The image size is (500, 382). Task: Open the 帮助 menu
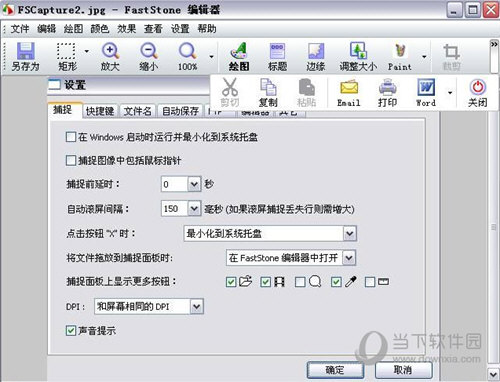point(207,29)
